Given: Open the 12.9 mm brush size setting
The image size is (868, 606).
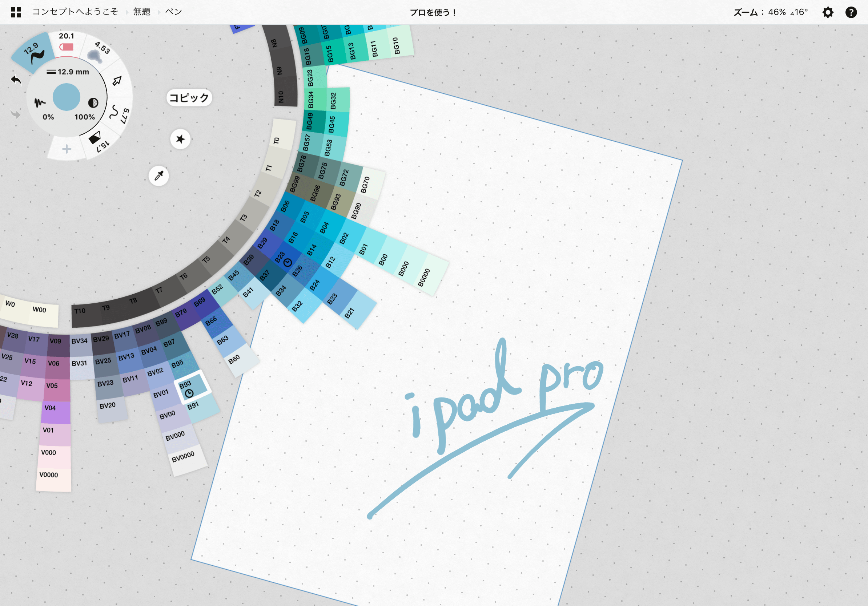Looking at the screenshot, I should [x=68, y=72].
